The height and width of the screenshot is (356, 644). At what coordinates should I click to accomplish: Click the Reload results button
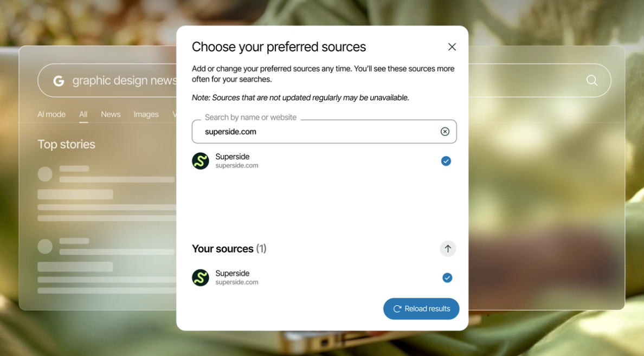pyautogui.click(x=421, y=309)
